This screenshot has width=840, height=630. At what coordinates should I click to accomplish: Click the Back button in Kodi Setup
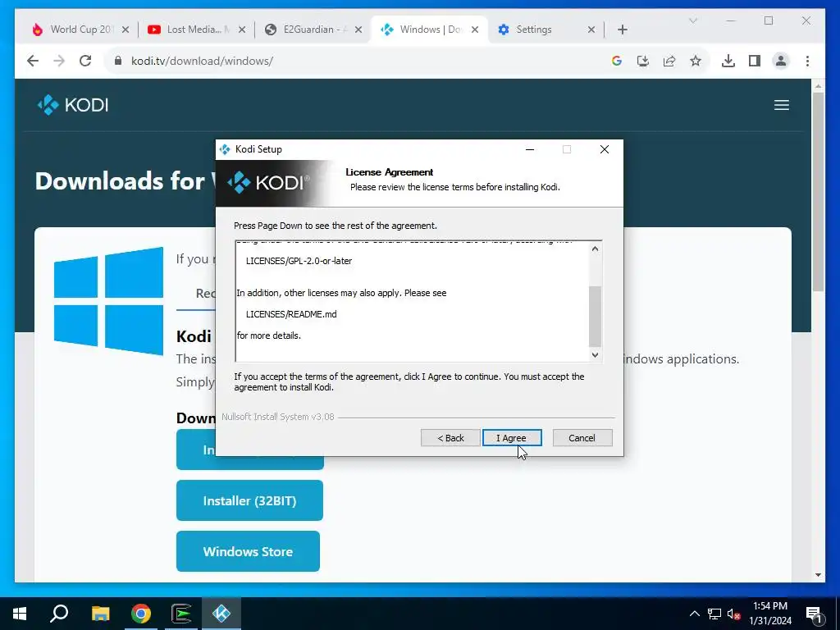pos(450,438)
